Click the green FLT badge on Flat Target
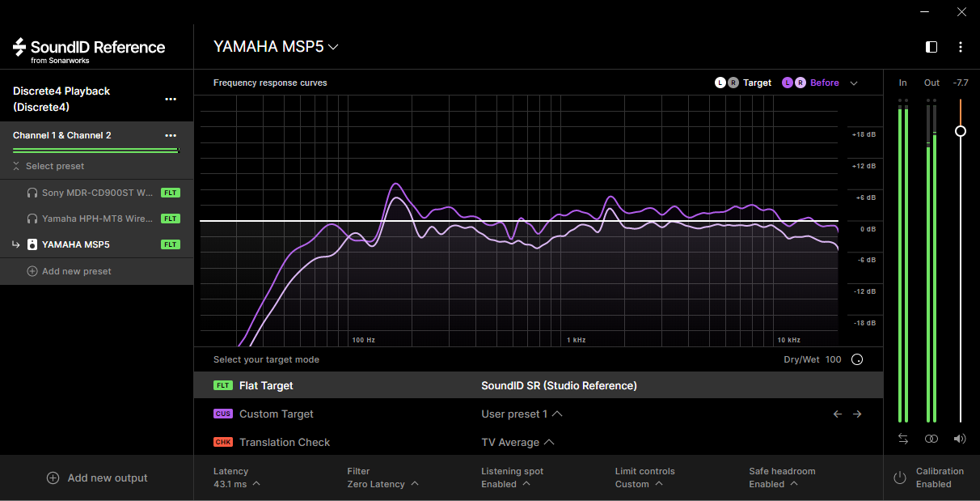This screenshot has height=501, width=980. click(x=222, y=386)
